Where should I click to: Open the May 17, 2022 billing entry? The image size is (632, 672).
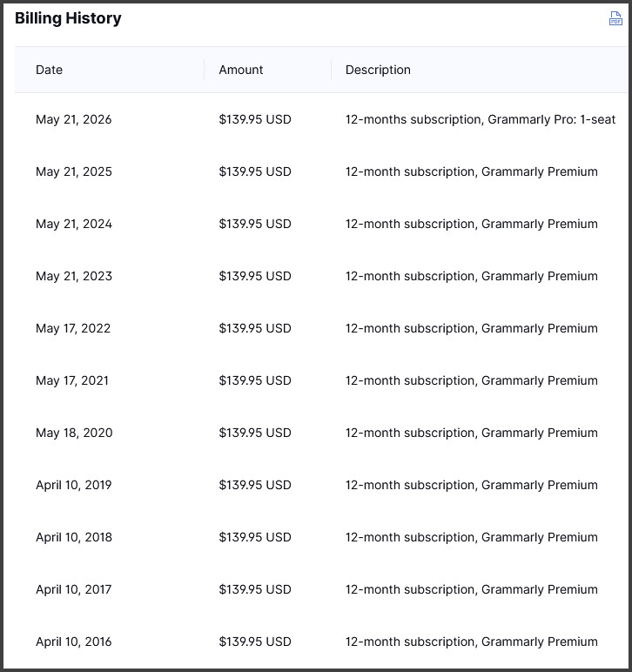[321, 328]
